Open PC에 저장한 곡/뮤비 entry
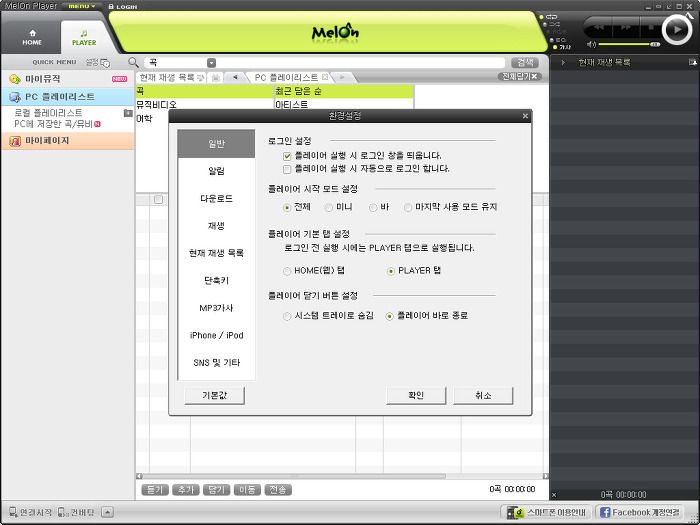 (53, 124)
